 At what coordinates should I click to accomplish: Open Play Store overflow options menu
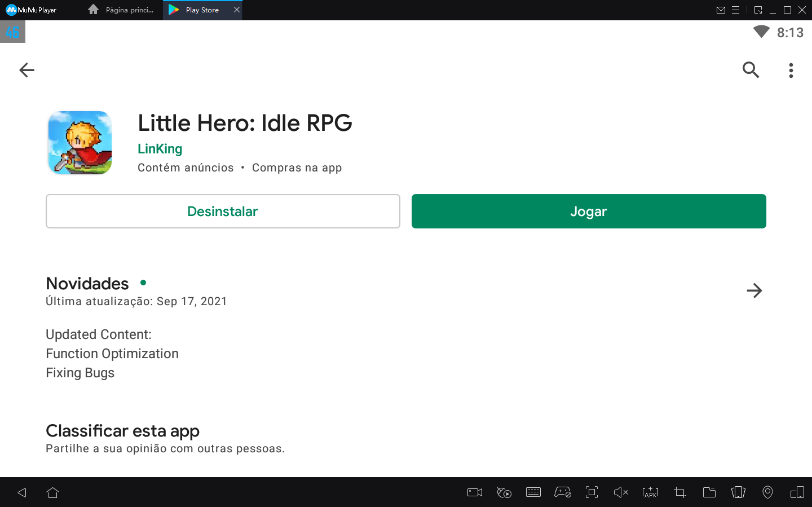coord(791,70)
